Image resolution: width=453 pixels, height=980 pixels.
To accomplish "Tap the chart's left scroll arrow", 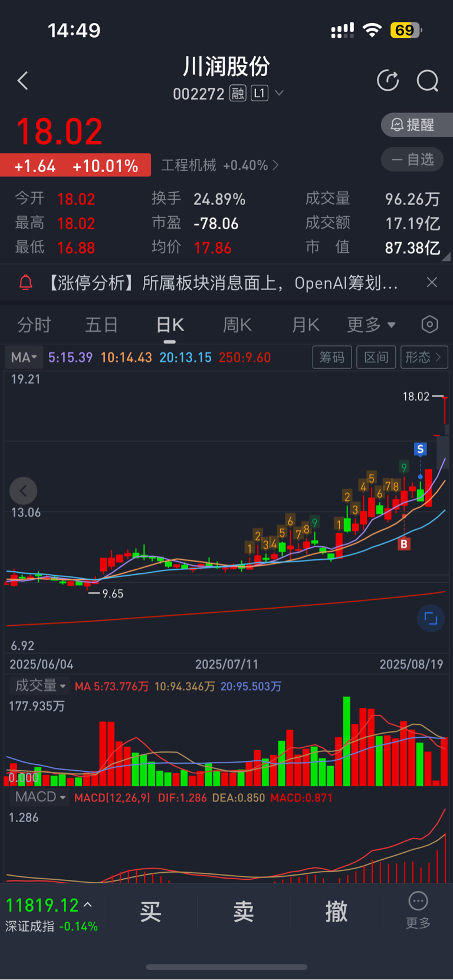I will [24, 491].
